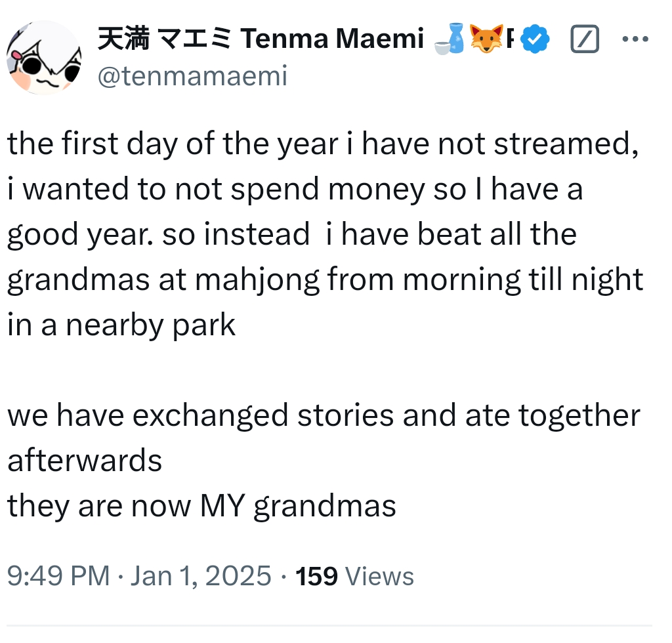Click the line "they are now MY grandmas"
672x643 pixels.
click(x=201, y=506)
